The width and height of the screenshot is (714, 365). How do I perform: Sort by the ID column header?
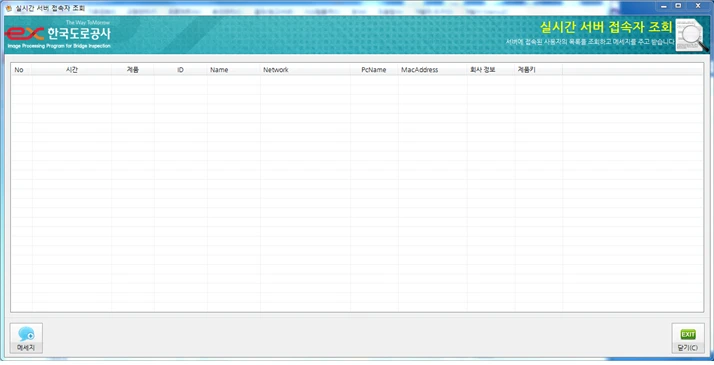180,70
